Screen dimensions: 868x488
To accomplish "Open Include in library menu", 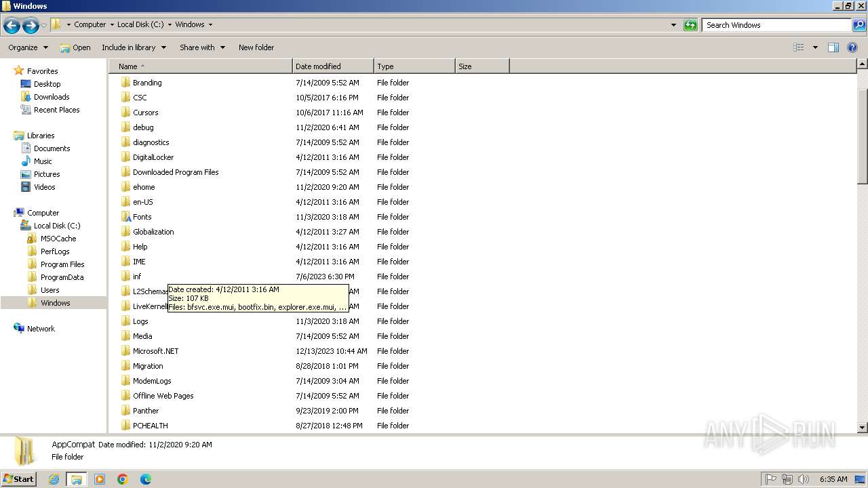I will point(134,47).
